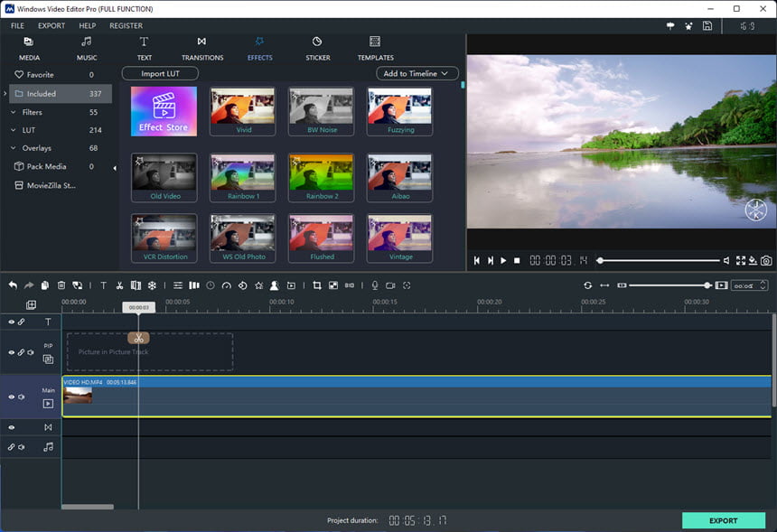This screenshot has height=532, width=777.
Task: Select the scissors split tool in toolbar
Action: click(x=119, y=285)
